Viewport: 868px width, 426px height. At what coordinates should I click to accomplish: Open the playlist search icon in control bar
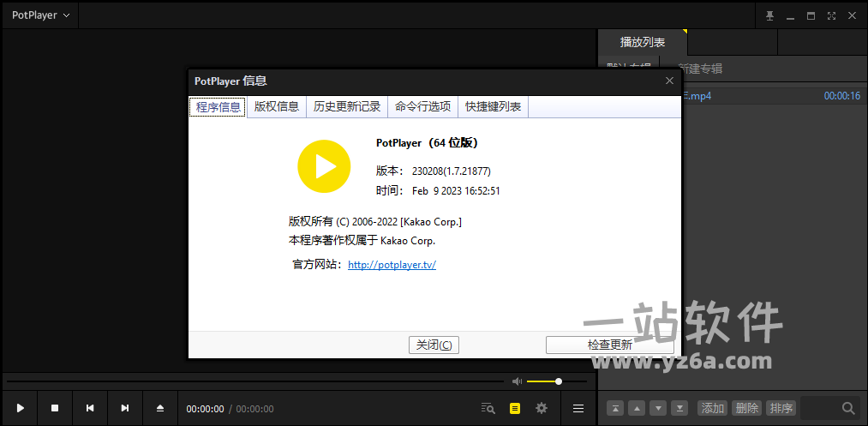pos(488,408)
